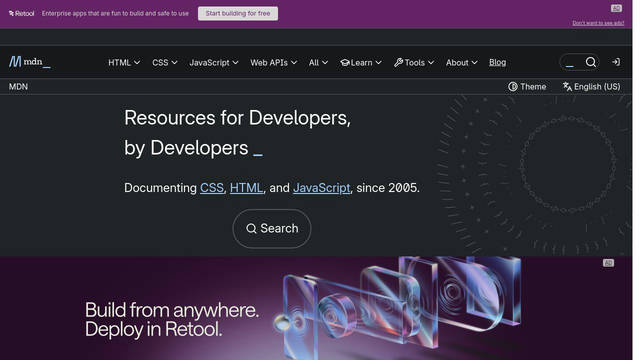Follow the JavaScript link in tagline
This screenshot has height=360, width=640.
point(321,188)
